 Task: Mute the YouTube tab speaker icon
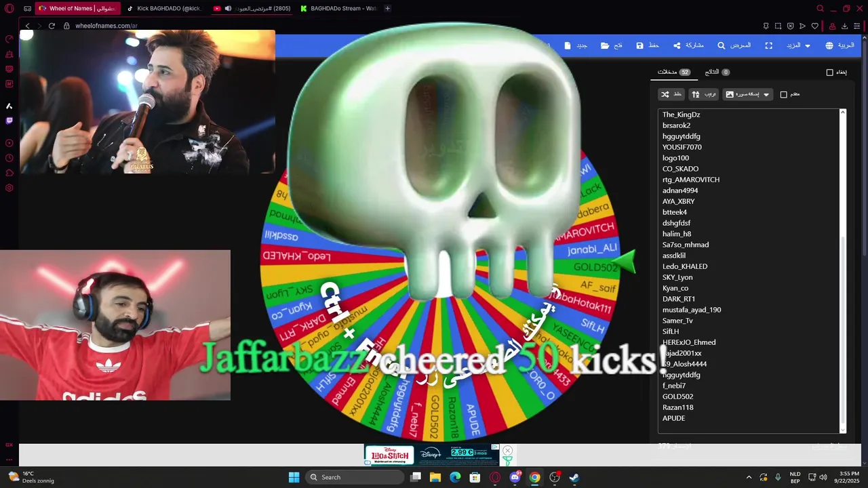228,9
